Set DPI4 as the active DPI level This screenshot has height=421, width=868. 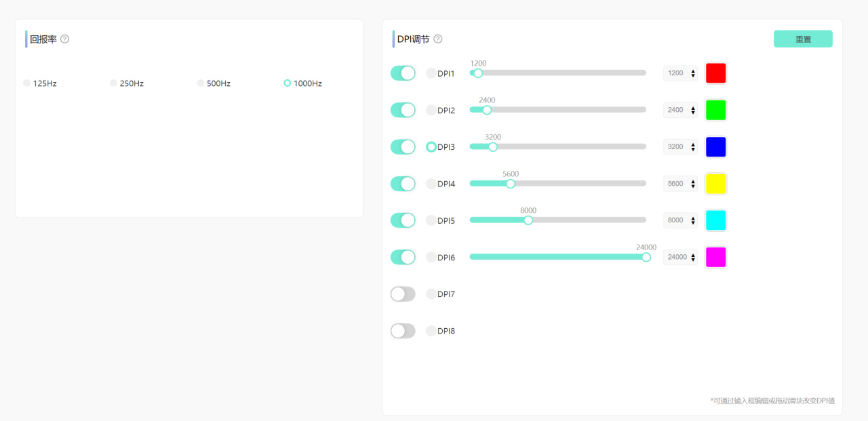(431, 184)
